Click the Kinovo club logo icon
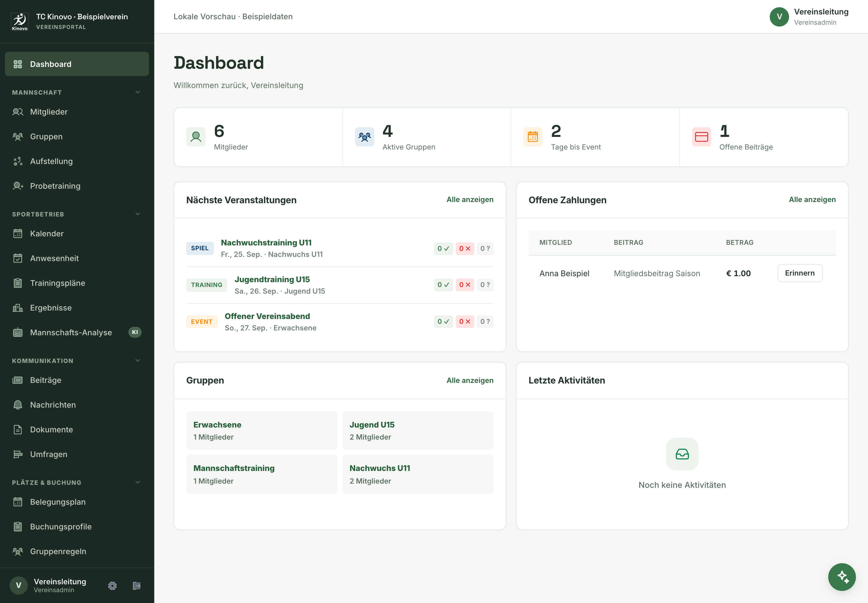This screenshot has height=603, width=868. coord(20,21)
